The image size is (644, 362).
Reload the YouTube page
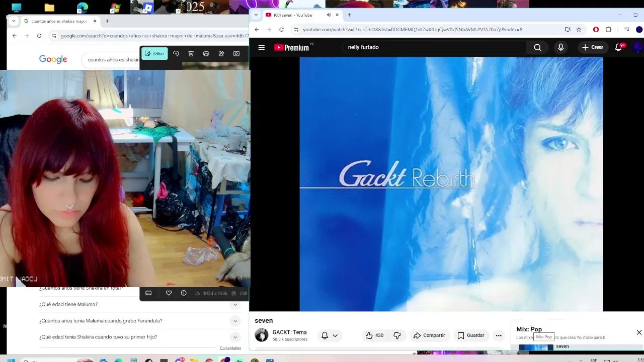click(281, 30)
